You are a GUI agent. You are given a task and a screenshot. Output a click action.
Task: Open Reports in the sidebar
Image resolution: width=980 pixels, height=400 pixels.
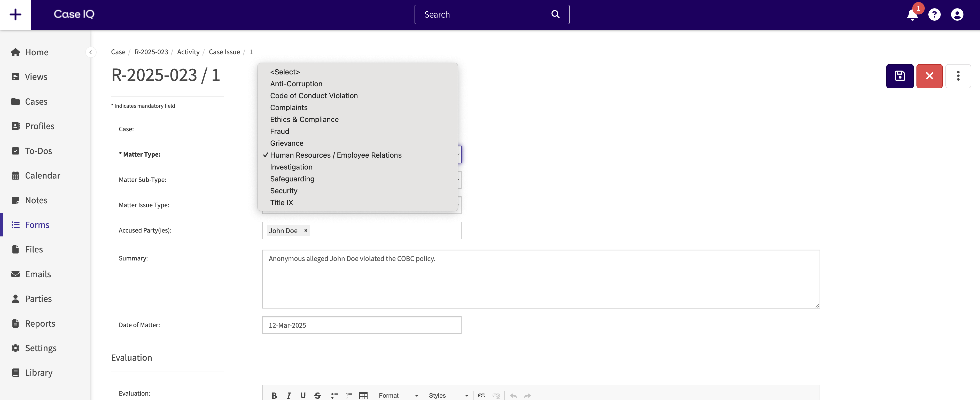point(40,323)
